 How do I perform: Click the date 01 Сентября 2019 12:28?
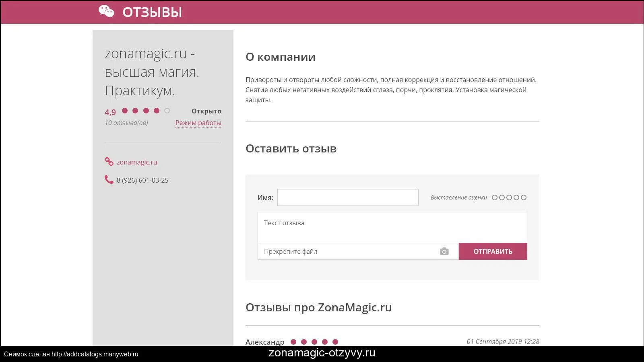click(503, 341)
